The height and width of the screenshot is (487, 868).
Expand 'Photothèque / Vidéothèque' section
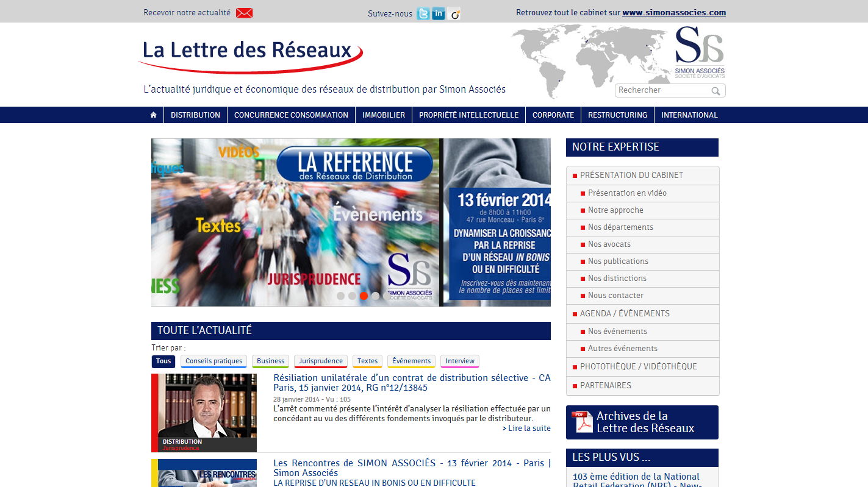pos(638,366)
